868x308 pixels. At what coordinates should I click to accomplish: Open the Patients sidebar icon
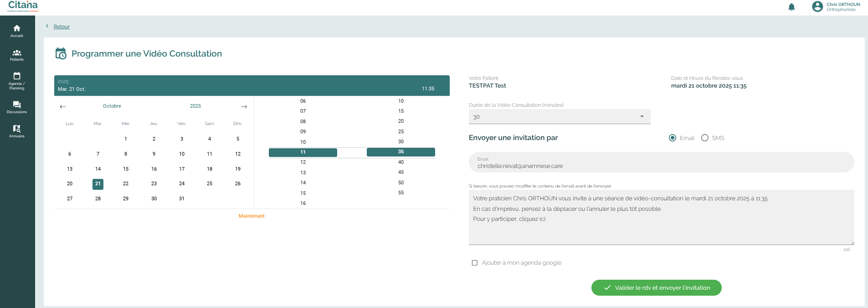17,52
